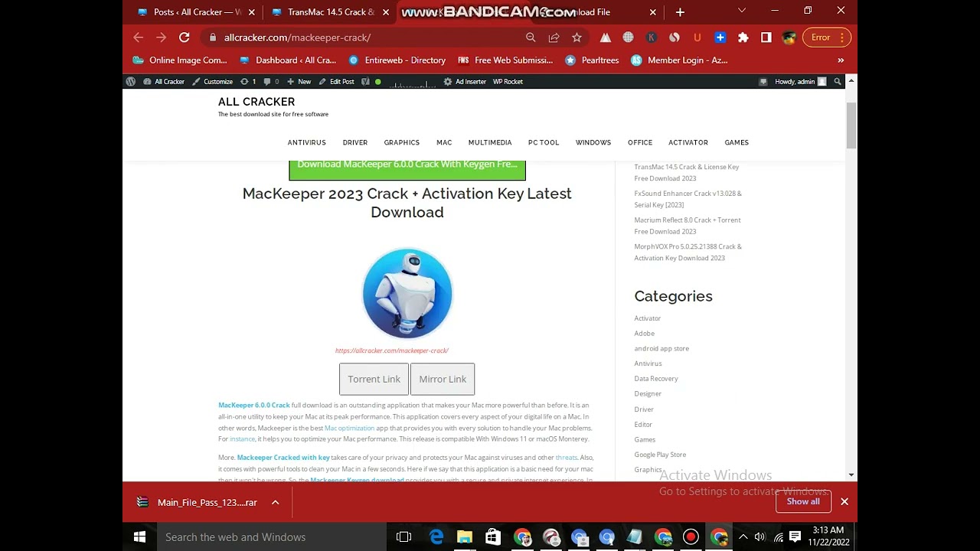The image size is (980, 551).
Task: Open the FxSound Enhancer Crack recent post link
Action: click(x=688, y=199)
